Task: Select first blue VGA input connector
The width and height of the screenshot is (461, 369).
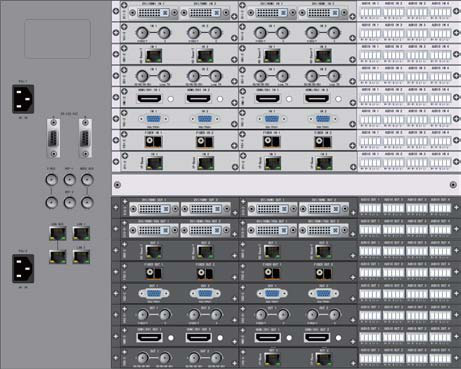Action: point(153,119)
